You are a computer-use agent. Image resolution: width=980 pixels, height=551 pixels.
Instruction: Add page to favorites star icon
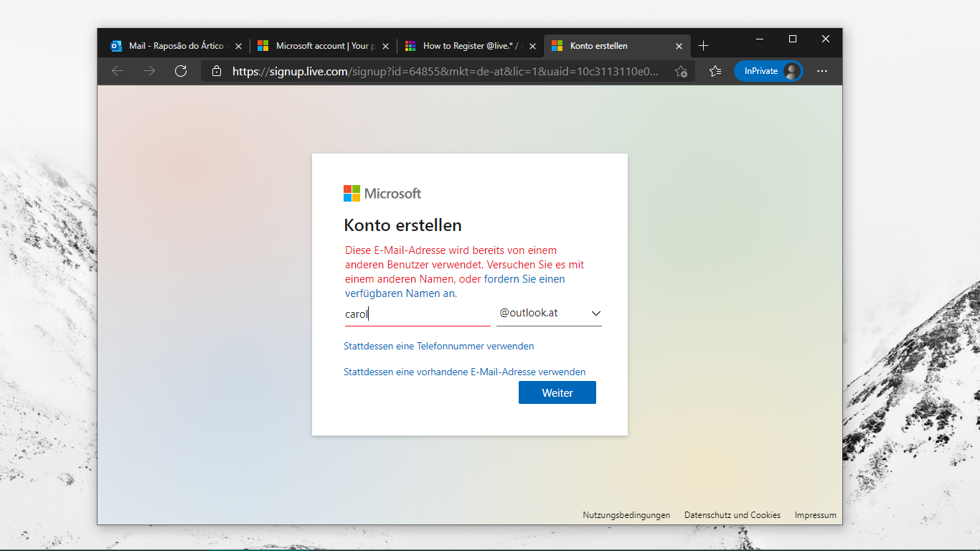tap(681, 71)
